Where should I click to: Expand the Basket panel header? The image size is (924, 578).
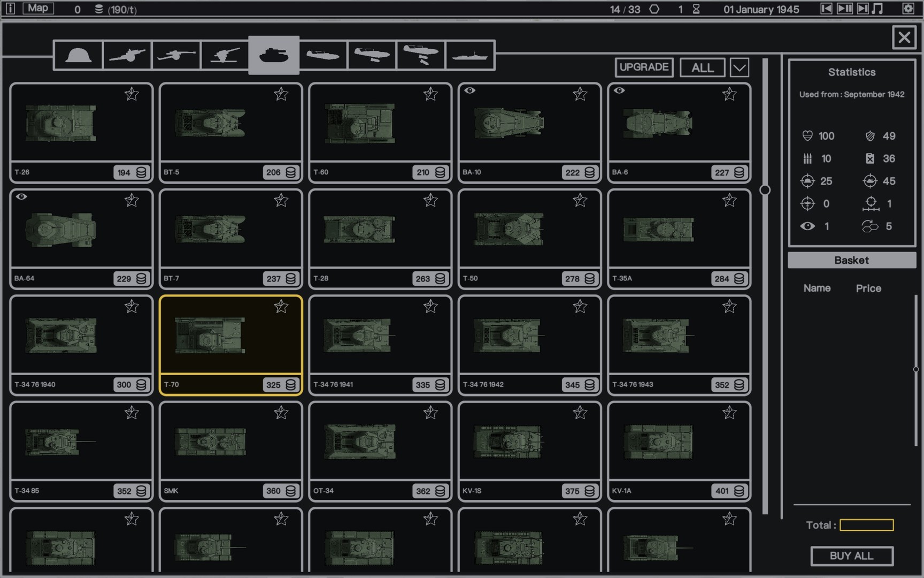851,261
